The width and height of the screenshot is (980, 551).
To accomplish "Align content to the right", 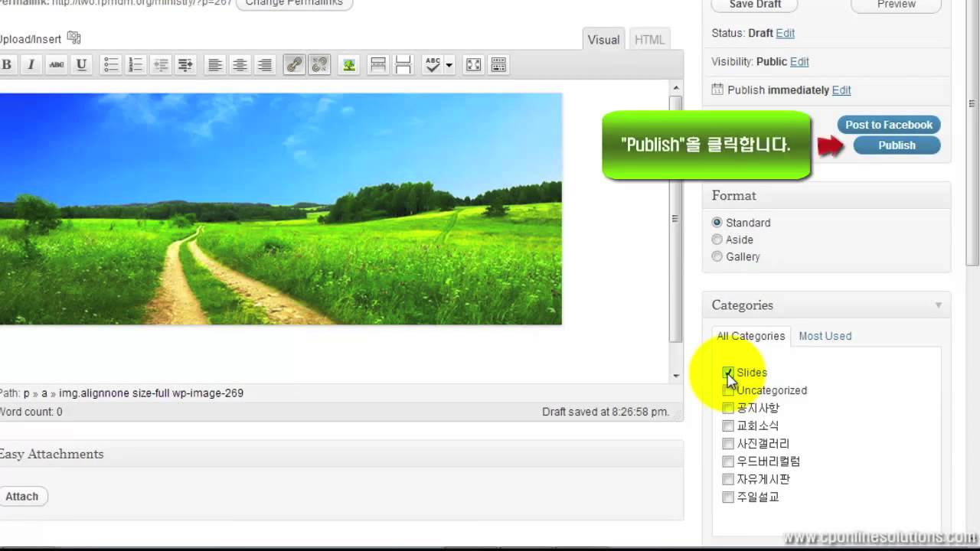I will point(265,65).
